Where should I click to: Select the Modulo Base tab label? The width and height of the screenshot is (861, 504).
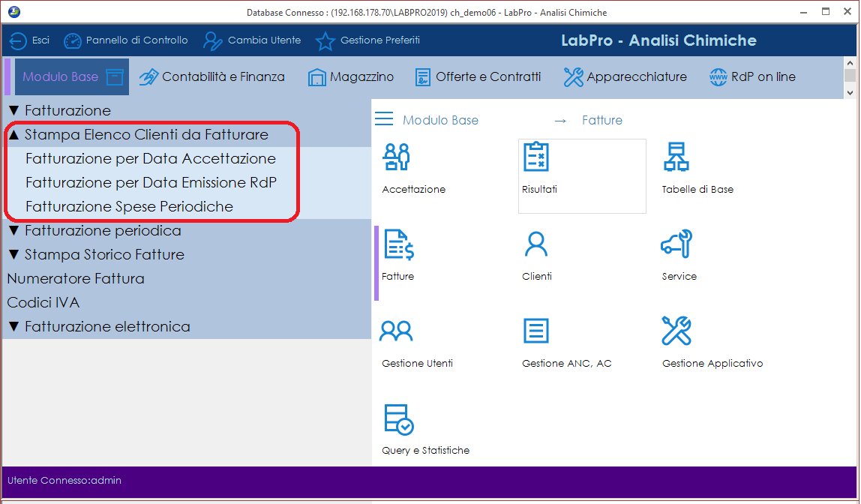point(61,76)
